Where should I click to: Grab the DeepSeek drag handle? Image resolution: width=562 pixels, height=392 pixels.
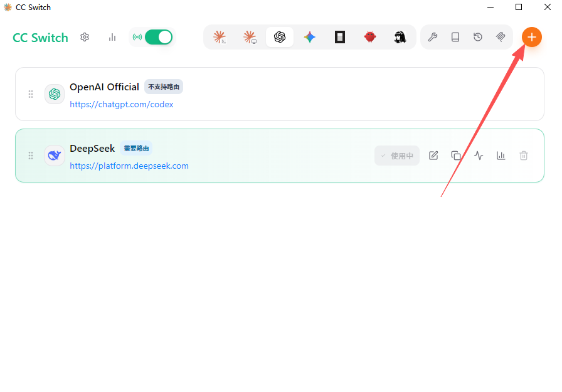tap(31, 156)
